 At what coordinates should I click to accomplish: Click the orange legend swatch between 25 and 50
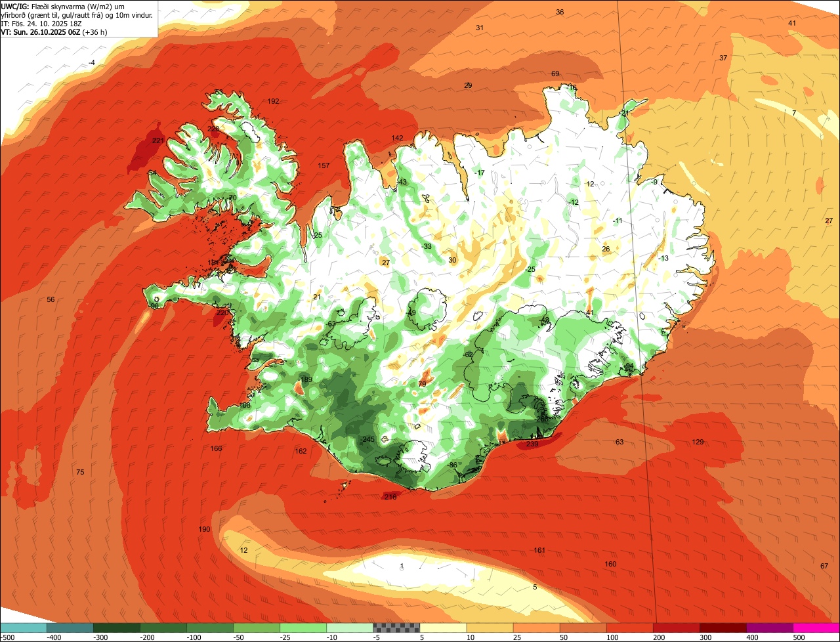[536, 628]
